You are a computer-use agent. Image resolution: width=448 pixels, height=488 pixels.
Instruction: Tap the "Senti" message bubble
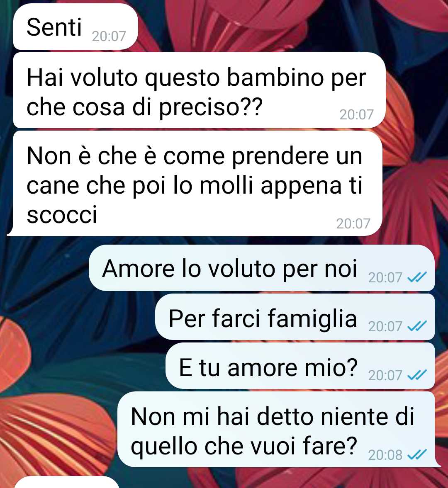tap(75, 27)
